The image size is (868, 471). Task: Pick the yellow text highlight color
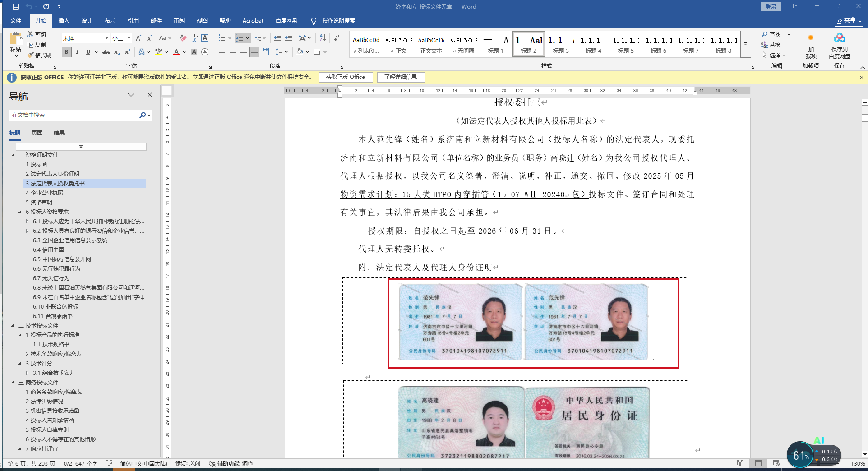pyautogui.click(x=158, y=52)
